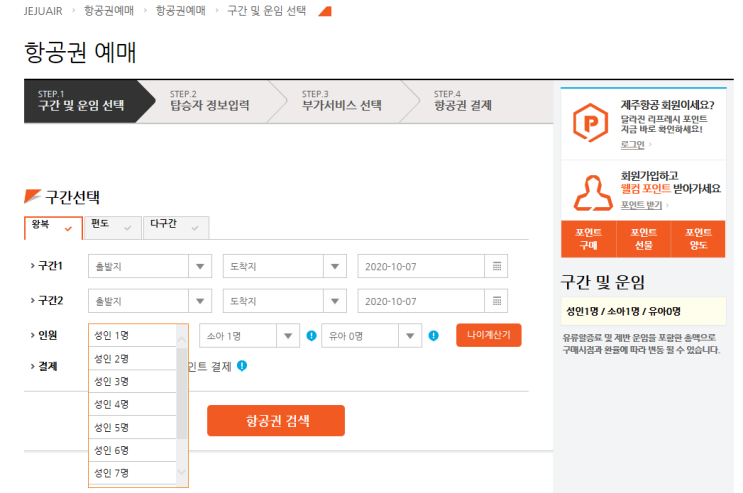The width and height of the screenshot is (743, 493).
Task: Click JEJUAIR breadcrumb link
Action: 43,11
